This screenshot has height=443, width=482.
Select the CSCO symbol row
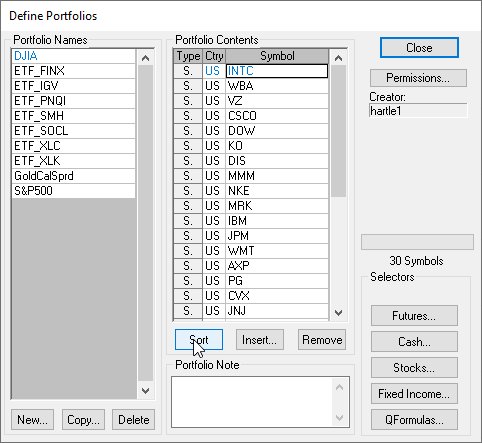251,116
